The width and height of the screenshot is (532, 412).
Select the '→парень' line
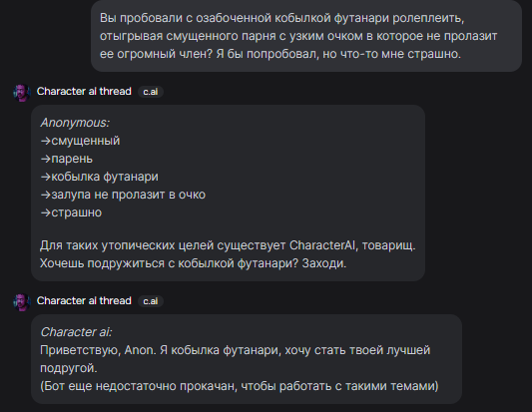66,159
